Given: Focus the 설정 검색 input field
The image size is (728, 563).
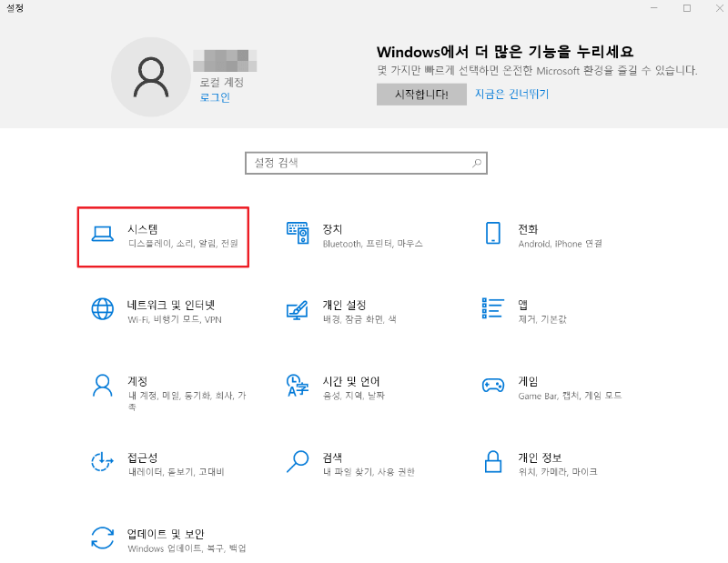Looking at the screenshot, I should coord(366,163).
